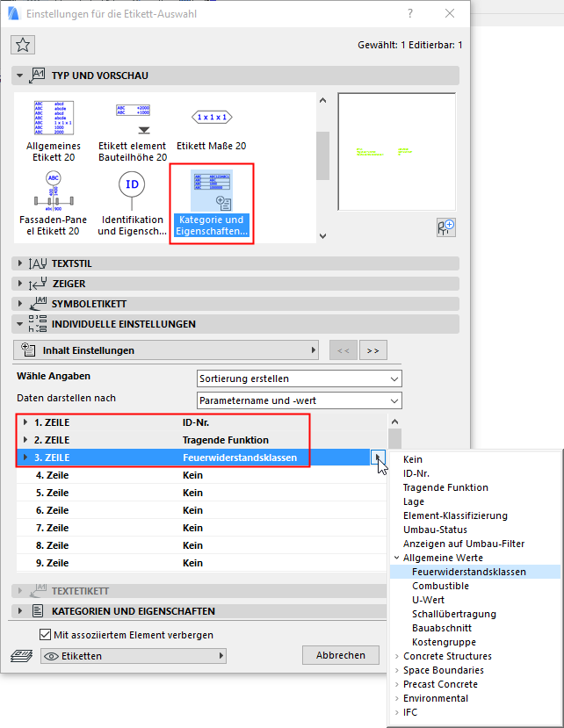Click the KATEGORIEN UND EIGENSCHAFTEN panel icon
The height and width of the screenshot is (728, 564).
coord(38,611)
